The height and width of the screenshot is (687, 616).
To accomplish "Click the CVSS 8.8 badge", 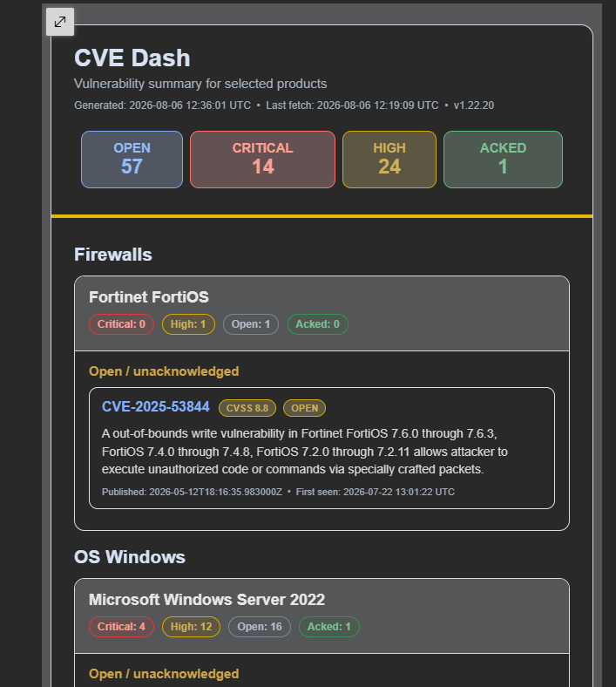I will click(x=247, y=408).
